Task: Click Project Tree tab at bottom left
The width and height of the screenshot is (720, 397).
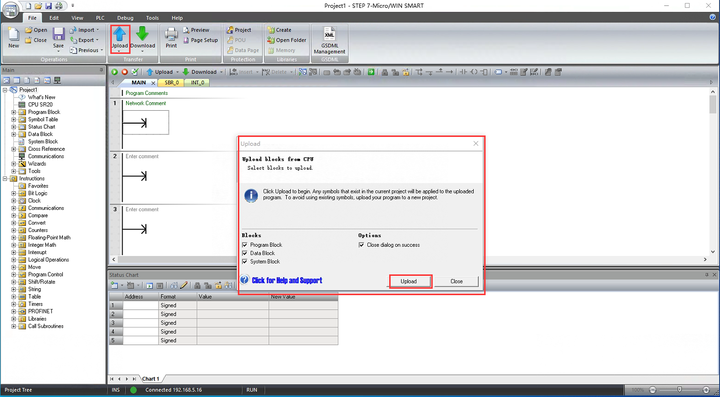Action: click(x=18, y=390)
